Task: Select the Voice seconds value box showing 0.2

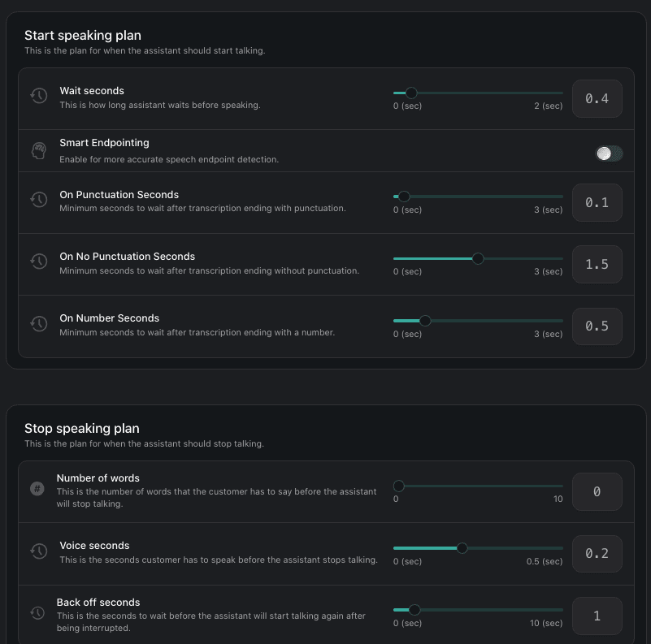Action: [x=597, y=553]
